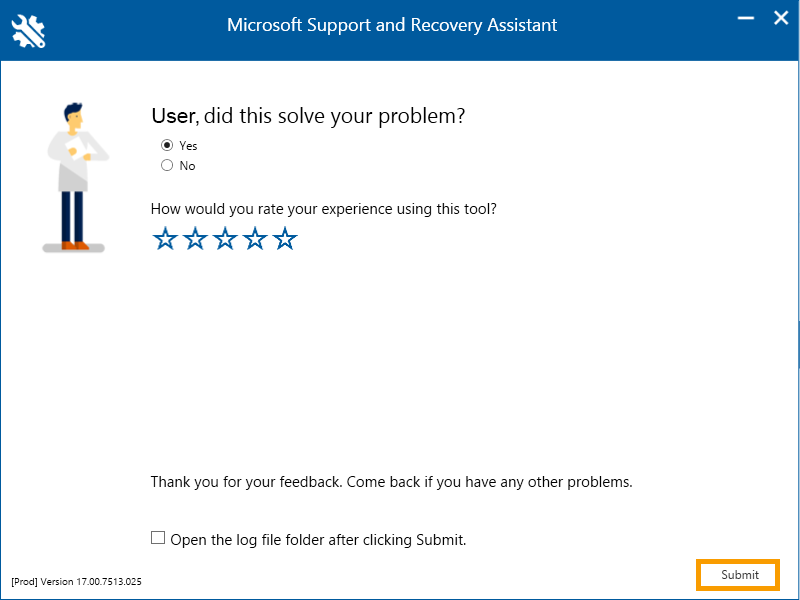Screen dimensions: 800x600
Task: Click the Microsoft Support and Recovery Assistant title
Action: click(x=392, y=25)
